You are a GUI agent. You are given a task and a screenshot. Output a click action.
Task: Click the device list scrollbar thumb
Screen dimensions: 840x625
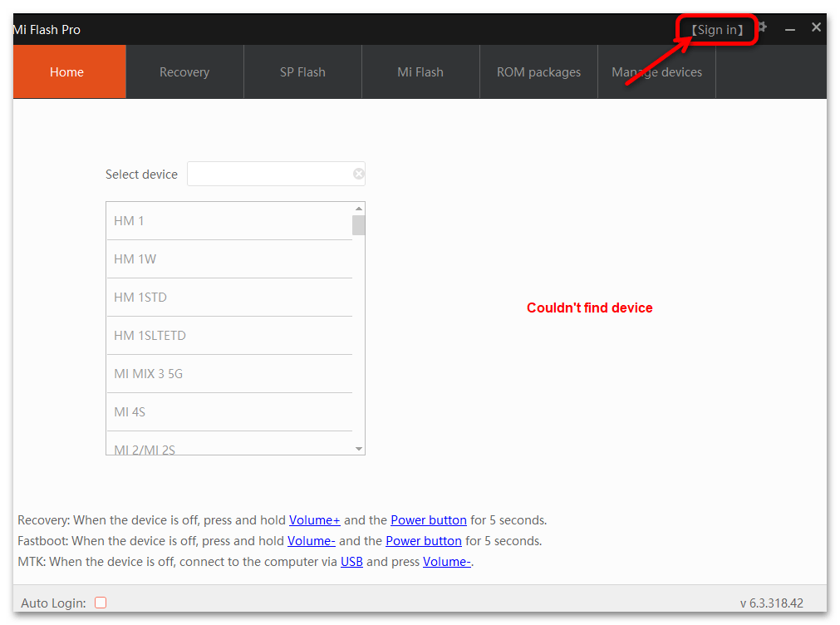coord(358,225)
